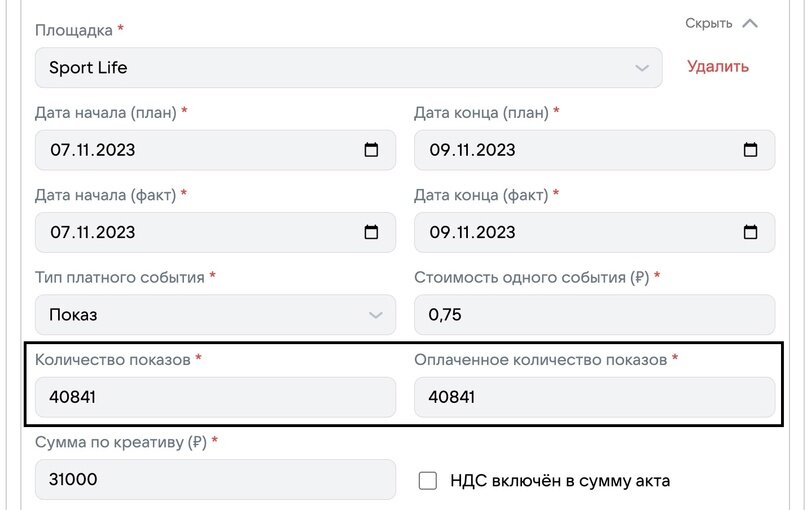Open calendar picker for planned start date
807x510 pixels.
[x=371, y=150]
